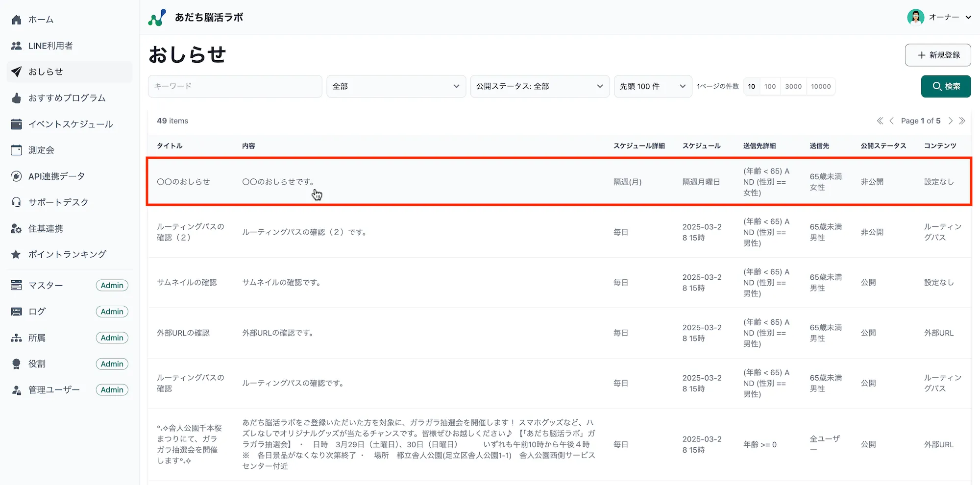
Task: Click the スケジュール詳細 column header
Action: pyautogui.click(x=639, y=146)
